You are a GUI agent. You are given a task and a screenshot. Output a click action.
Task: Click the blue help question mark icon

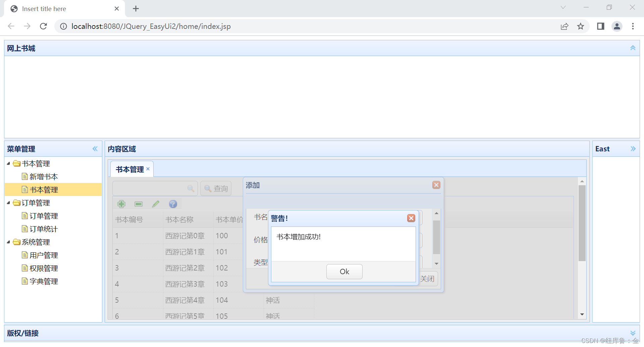pyautogui.click(x=173, y=204)
